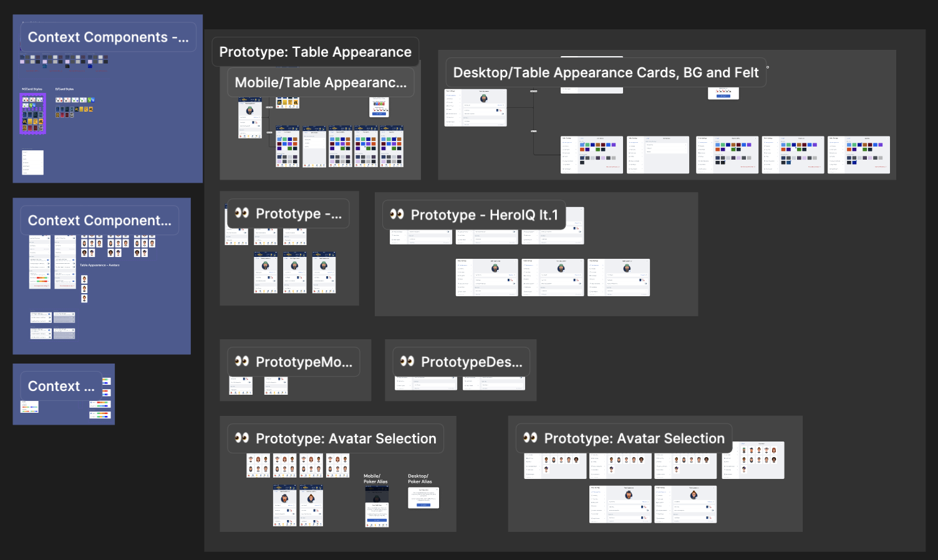Open the Desktop/Poker Alias frame thumbnail
The width and height of the screenshot is (938, 560).
click(423, 498)
